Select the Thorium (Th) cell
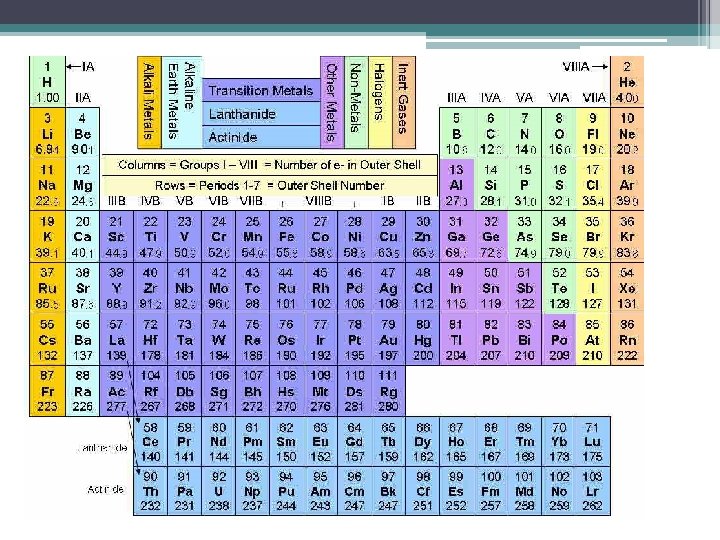 coord(151,491)
